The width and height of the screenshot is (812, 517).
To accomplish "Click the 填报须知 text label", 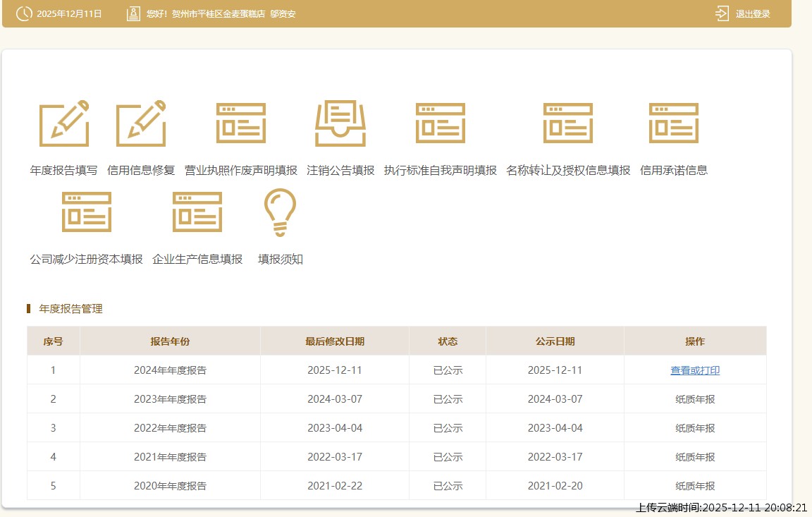I will 281,259.
